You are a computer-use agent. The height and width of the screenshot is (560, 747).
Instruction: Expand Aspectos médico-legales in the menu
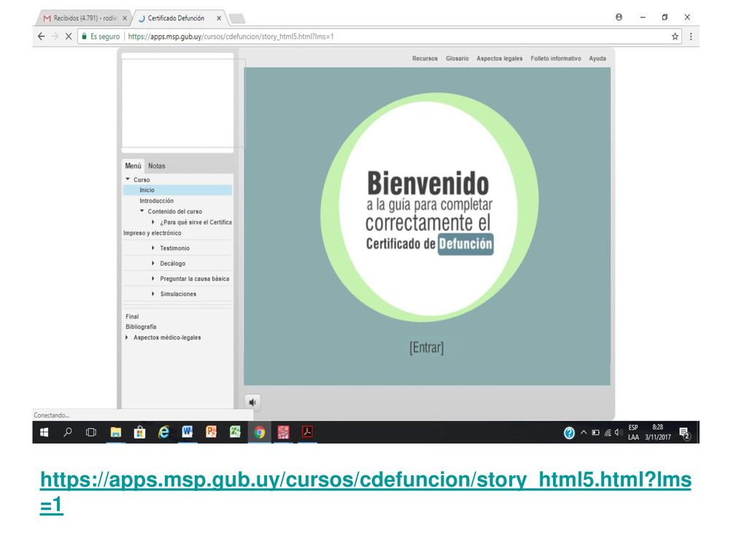pos(127,337)
